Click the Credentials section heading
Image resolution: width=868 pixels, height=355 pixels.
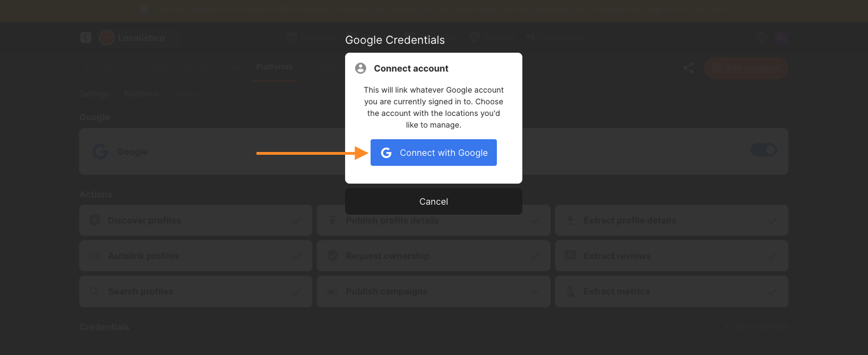(x=104, y=327)
